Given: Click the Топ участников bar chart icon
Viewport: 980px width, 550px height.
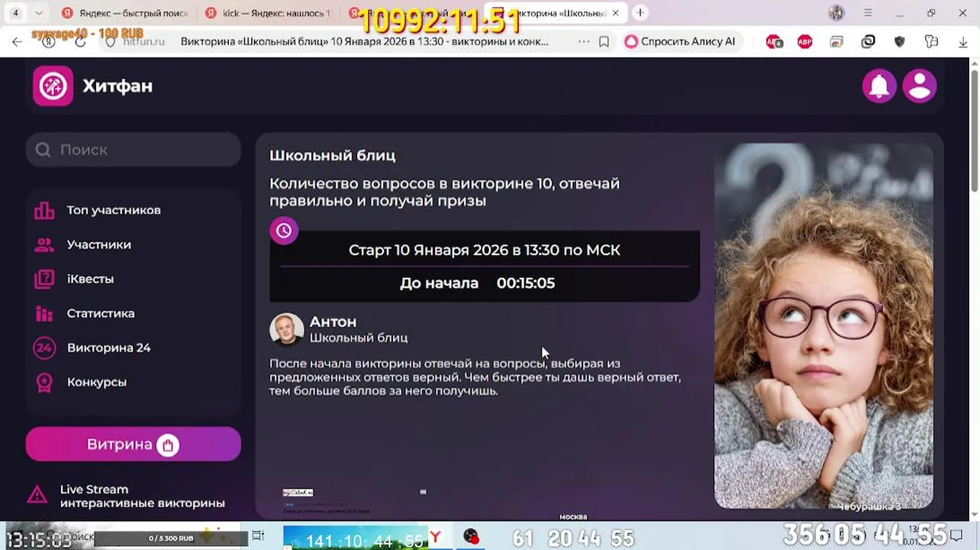Looking at the screenshot, I should pos(44,210).
